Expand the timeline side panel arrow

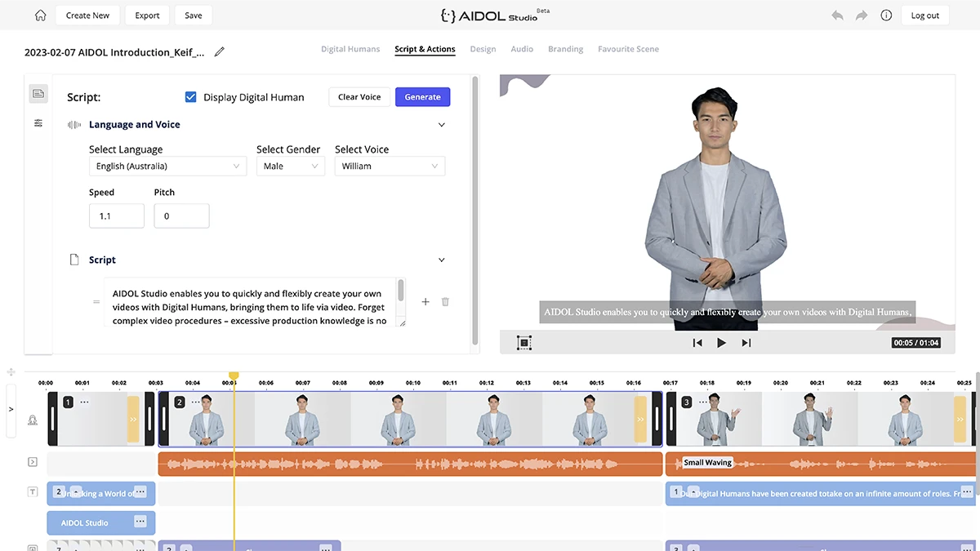11,409
